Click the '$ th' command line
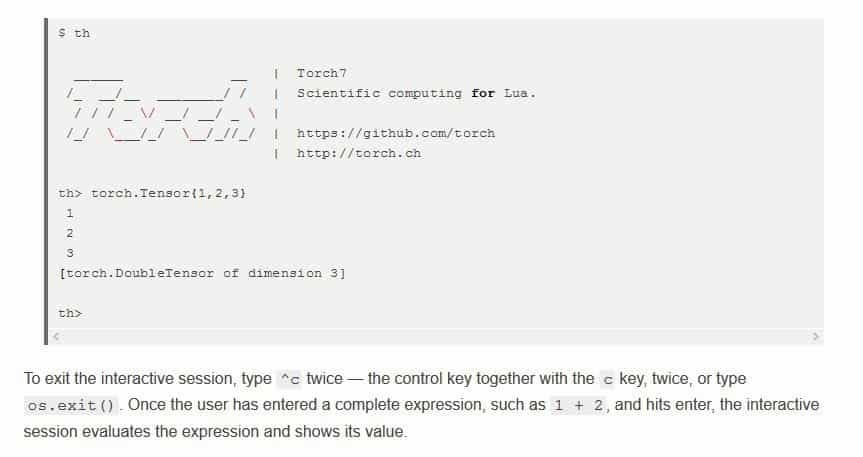 click(x=75, y=33)
